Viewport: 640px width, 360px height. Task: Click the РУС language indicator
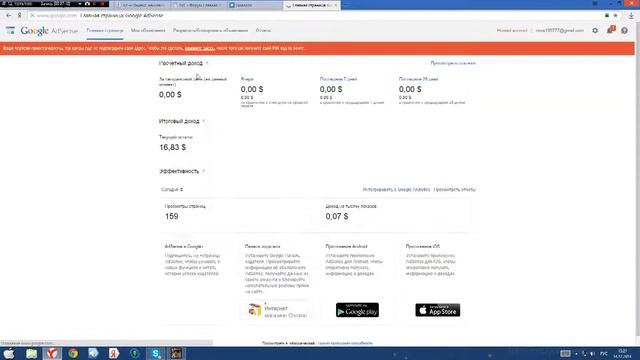tap(604, 353)
